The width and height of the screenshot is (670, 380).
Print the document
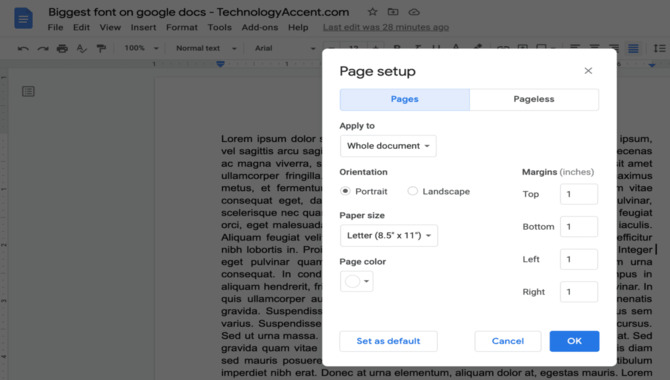62,48
